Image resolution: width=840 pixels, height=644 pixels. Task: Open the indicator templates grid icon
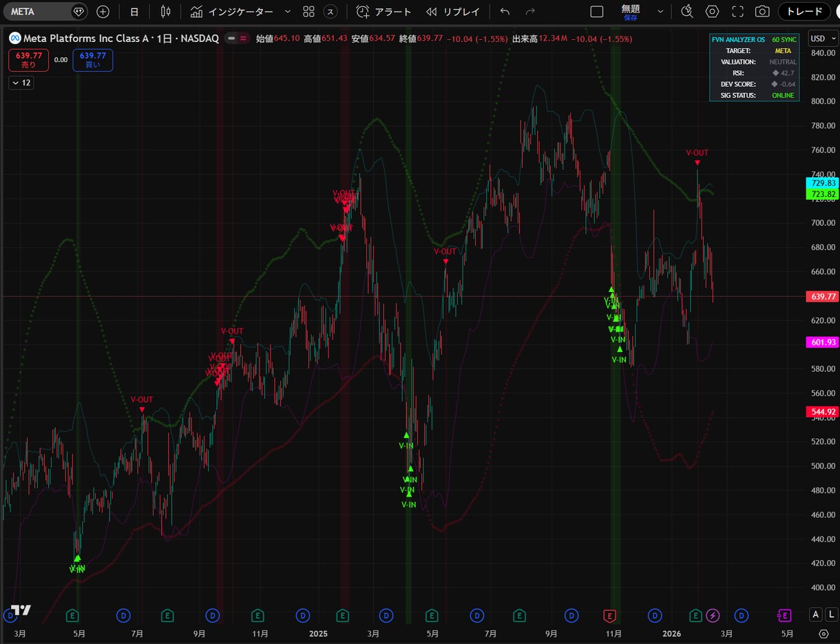(x=308, y=12)
